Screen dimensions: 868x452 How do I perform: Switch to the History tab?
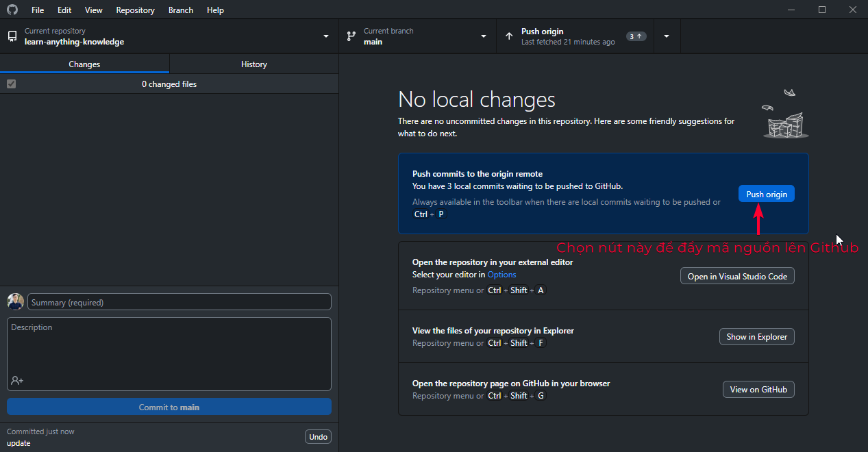pos(254,64)
